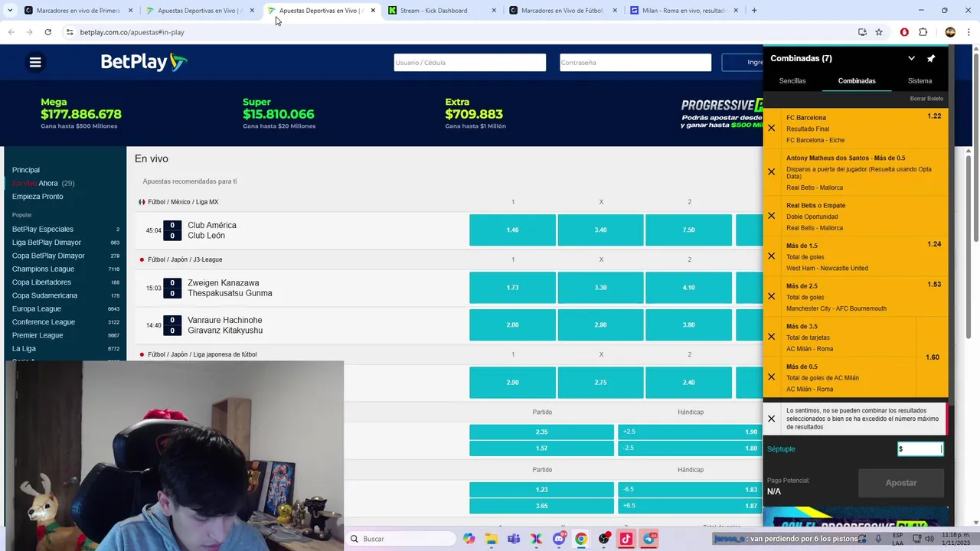Open Principal in the sidebar
This screenshot has width=980, height=551.
[x=26, y=170]
